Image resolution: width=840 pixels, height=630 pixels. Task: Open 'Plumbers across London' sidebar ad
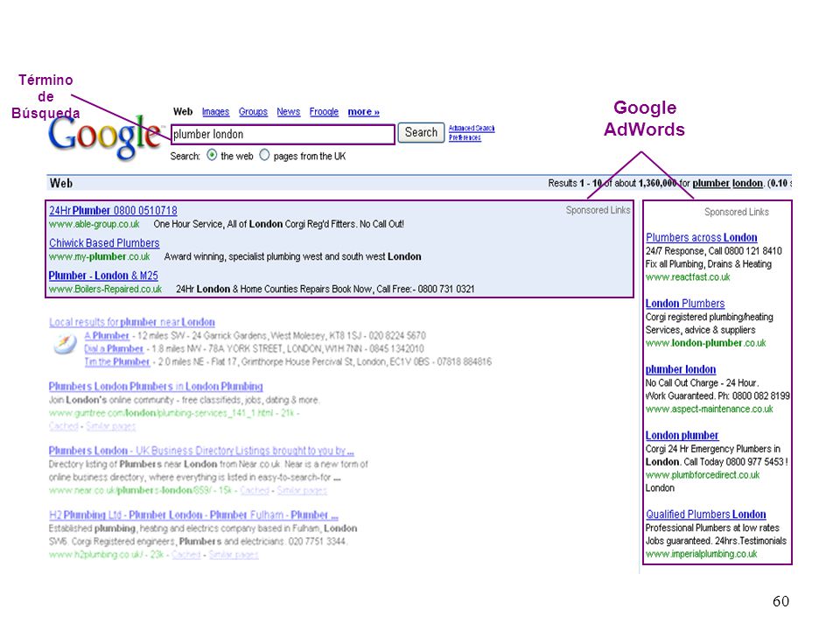[701, 237]
